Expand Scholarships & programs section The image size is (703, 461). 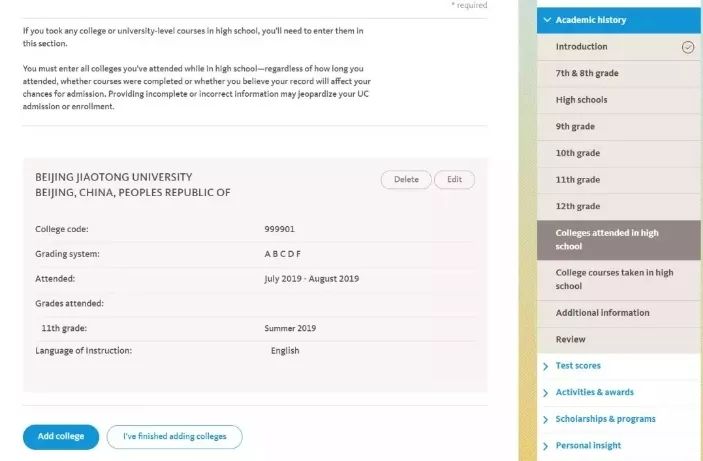coord(619,419)
